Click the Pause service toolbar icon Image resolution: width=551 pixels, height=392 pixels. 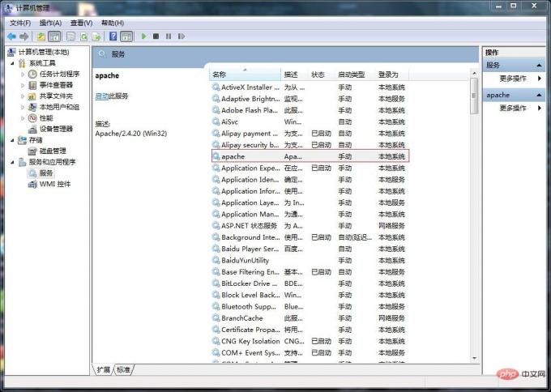(169, 36)
